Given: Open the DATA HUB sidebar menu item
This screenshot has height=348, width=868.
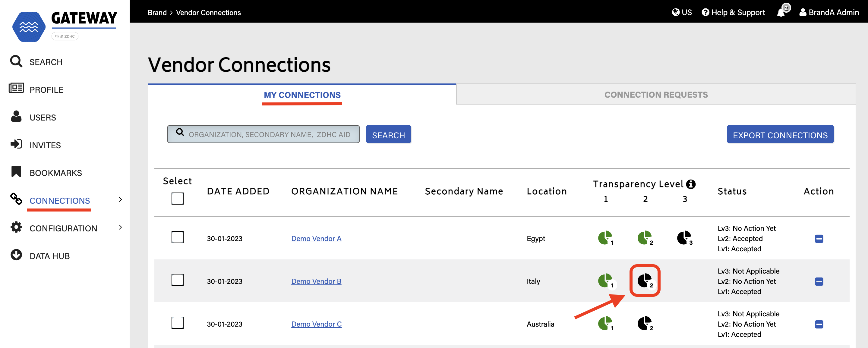Looking at the screenshot, I should coord(49,256).
